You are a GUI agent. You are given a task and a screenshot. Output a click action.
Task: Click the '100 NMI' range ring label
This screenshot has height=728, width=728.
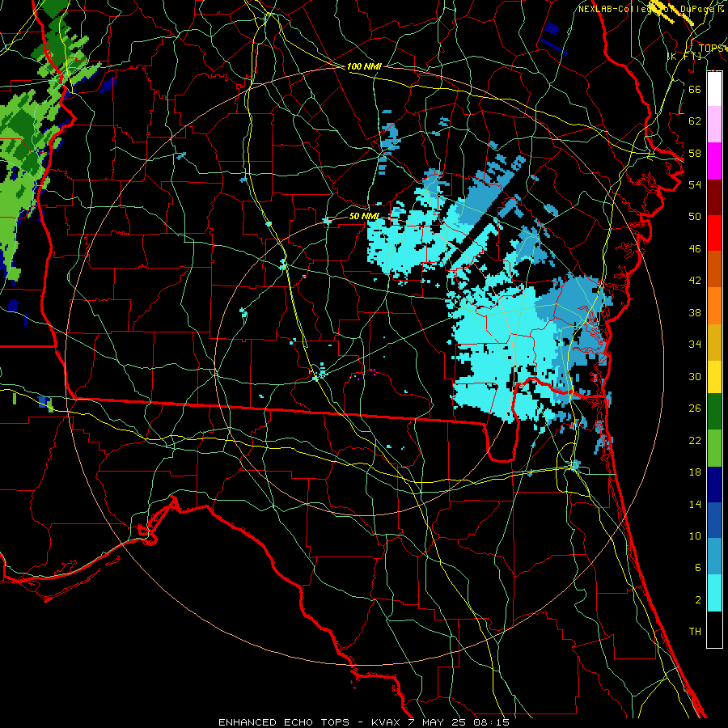point(363,67)
